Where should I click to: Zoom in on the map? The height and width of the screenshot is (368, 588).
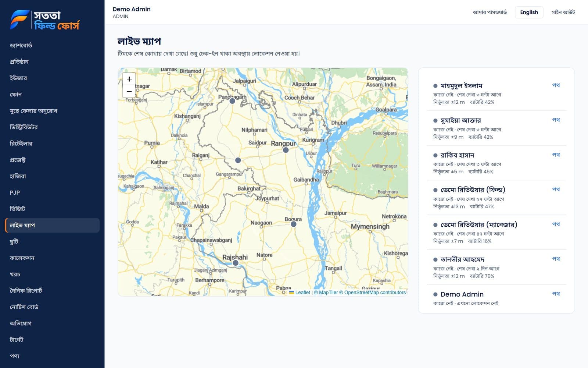(x=129, y=79)
